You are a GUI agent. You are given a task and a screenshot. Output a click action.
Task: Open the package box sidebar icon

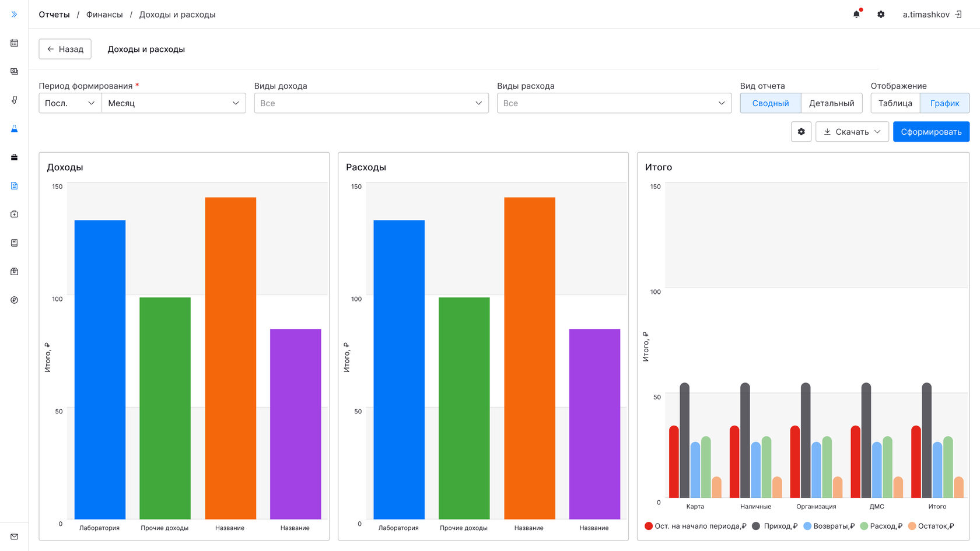click(14, 272)
